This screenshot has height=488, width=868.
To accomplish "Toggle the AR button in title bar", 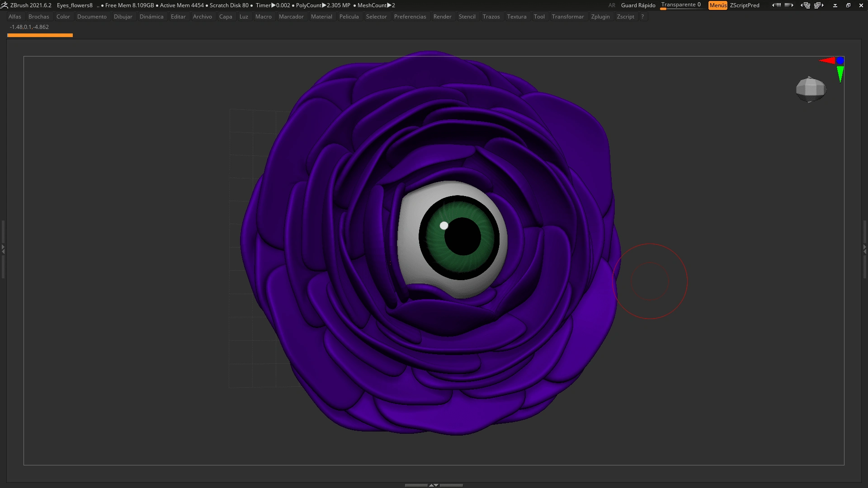I will point(612,5).
